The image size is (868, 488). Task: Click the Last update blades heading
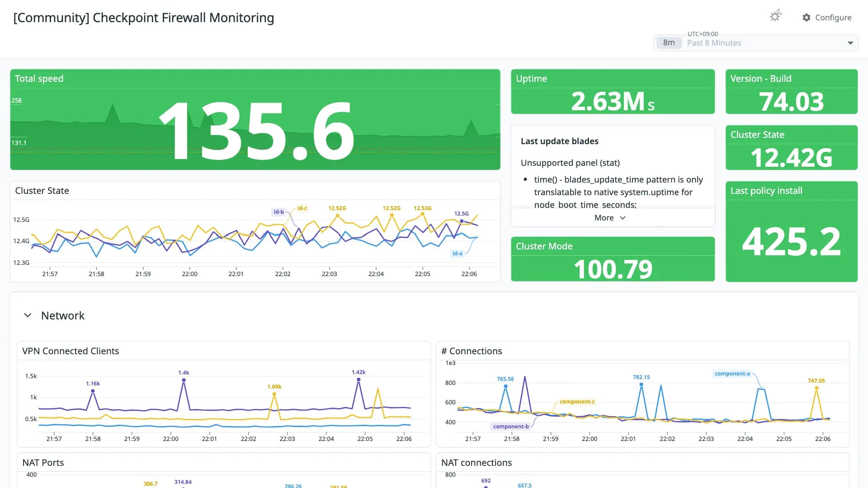coord(559,141)
